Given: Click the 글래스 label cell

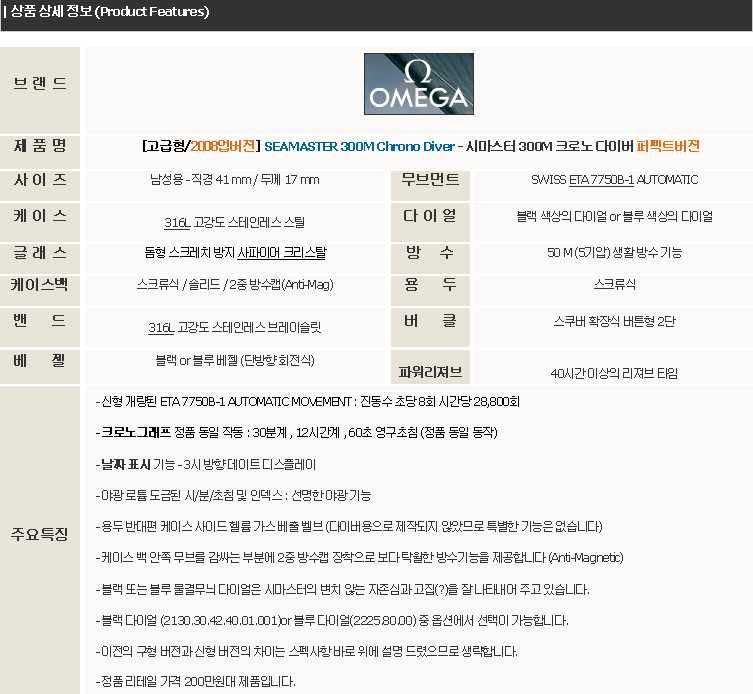Looking at the screenshot, I should point(40,253).
